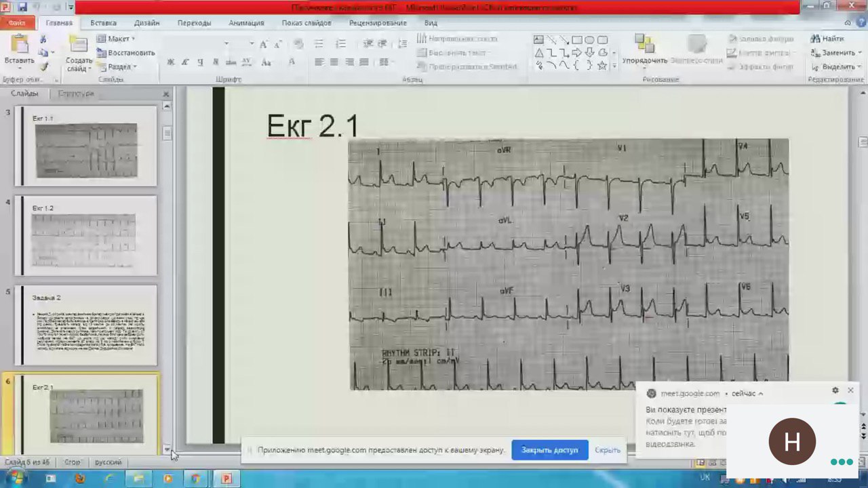
Task: Click the Восстановить reset button
Action: click(x=126, y=53)
